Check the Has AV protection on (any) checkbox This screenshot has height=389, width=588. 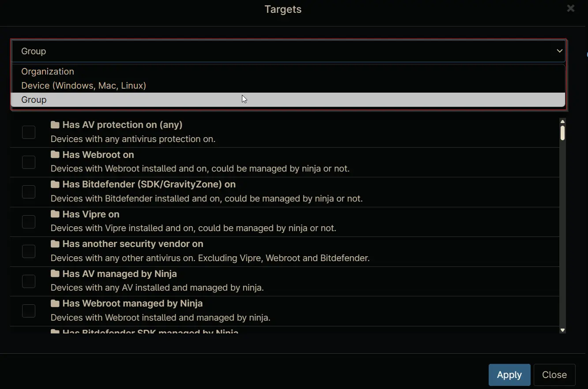[x=29, y=132]
